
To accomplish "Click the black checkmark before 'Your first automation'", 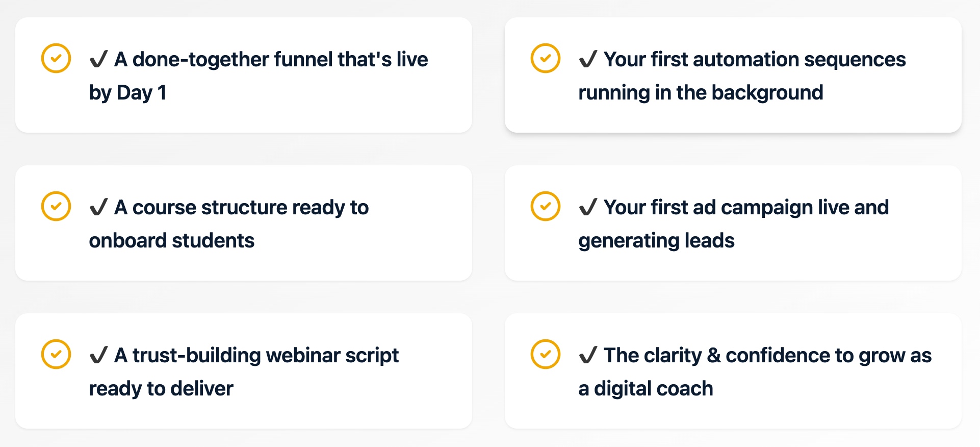I will click(588, 59).
